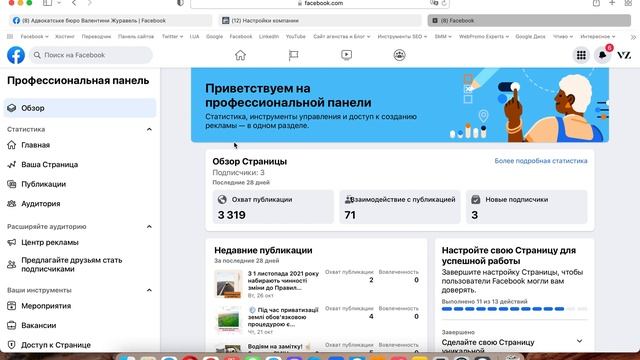
Task: Open the Панель сайтов bookmark
Action: pyautogui.click(x=136, y=36)
